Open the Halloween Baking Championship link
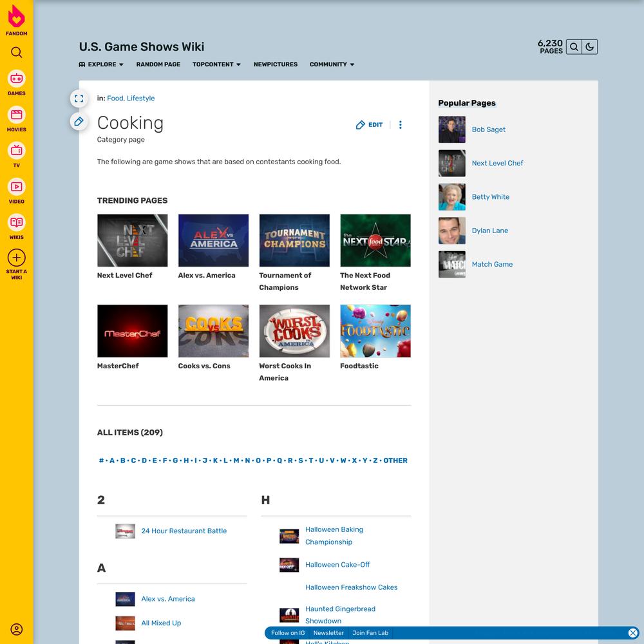 [334, 536]
